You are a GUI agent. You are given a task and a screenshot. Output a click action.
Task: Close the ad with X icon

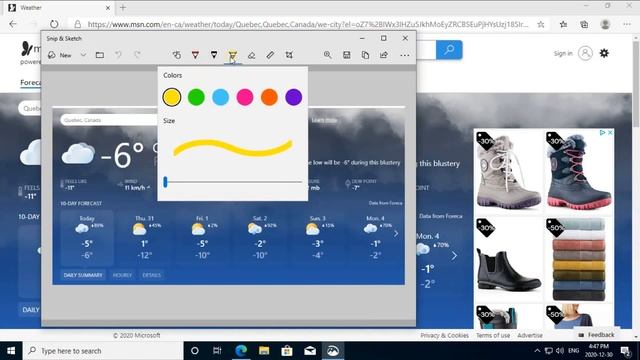pos(610,133)
